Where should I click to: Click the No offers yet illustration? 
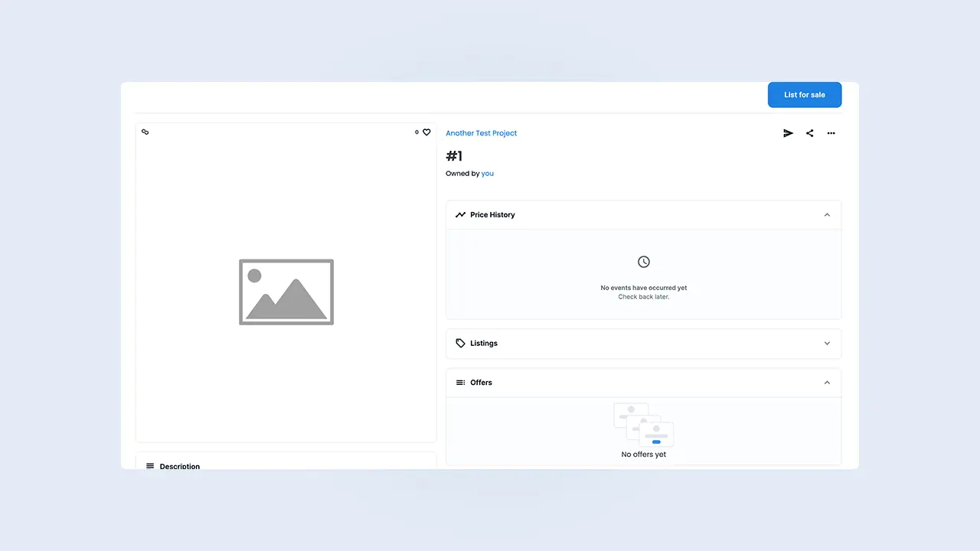pos(644,425)
